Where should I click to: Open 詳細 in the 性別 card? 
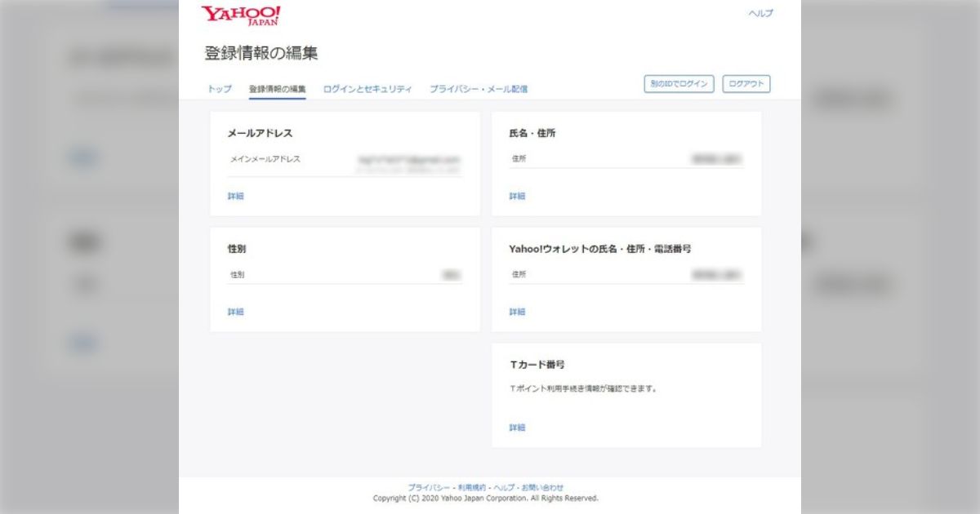pyautogui.click(x=235, y=312)
